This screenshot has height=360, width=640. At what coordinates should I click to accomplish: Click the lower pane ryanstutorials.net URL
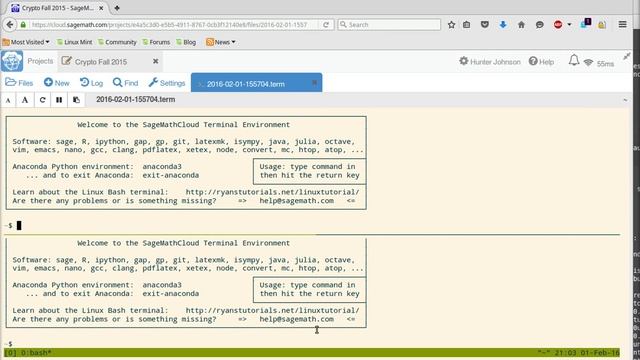tap(272, 310)
